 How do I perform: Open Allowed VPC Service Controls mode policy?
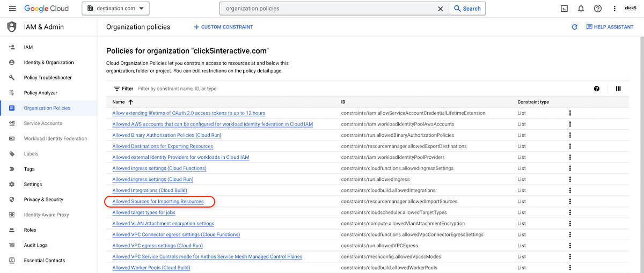[207, 256]
